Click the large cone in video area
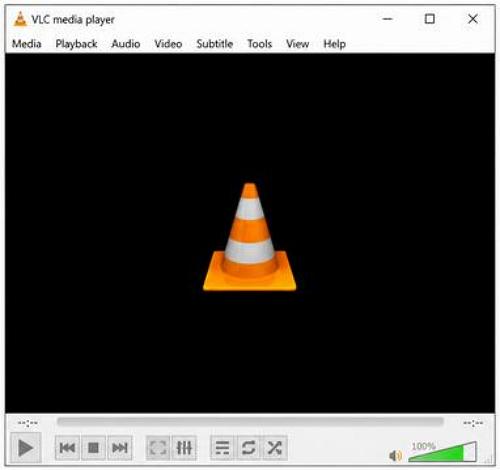The height and width of the screenshot is (470, 500). pos(250,237)
